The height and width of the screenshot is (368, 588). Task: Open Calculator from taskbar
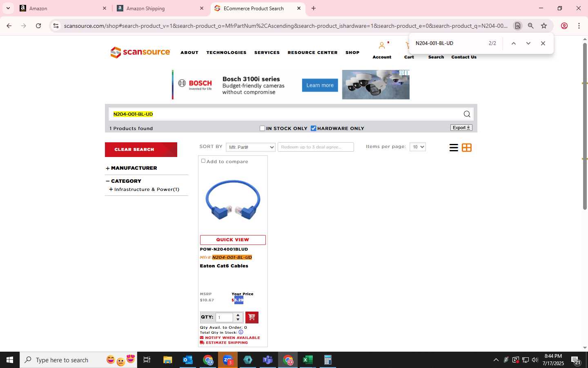pyautogui.click(x=327, y=360)
